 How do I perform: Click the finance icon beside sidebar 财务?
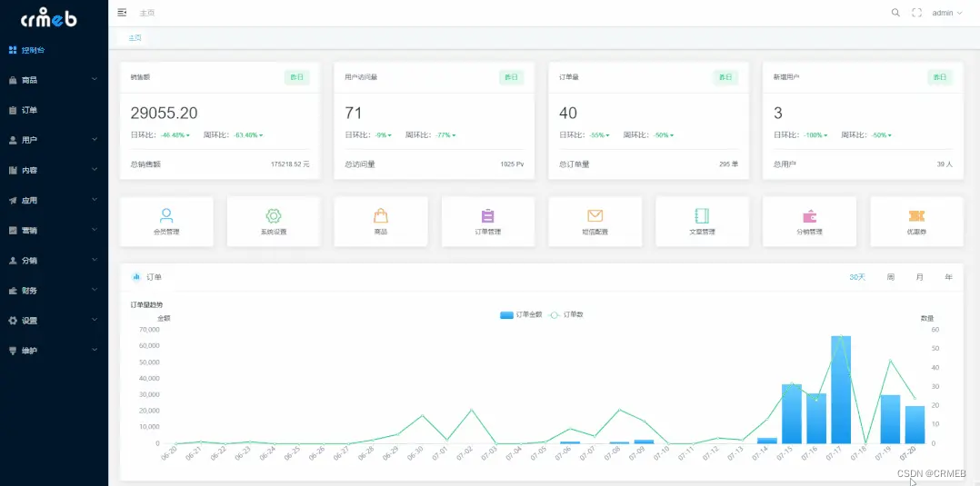pos(13,290)
